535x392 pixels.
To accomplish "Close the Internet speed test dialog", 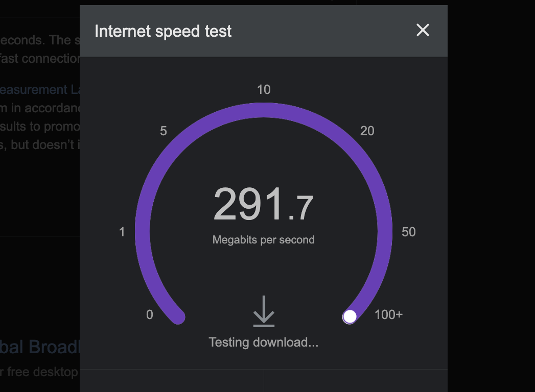I will click(423, 31).
